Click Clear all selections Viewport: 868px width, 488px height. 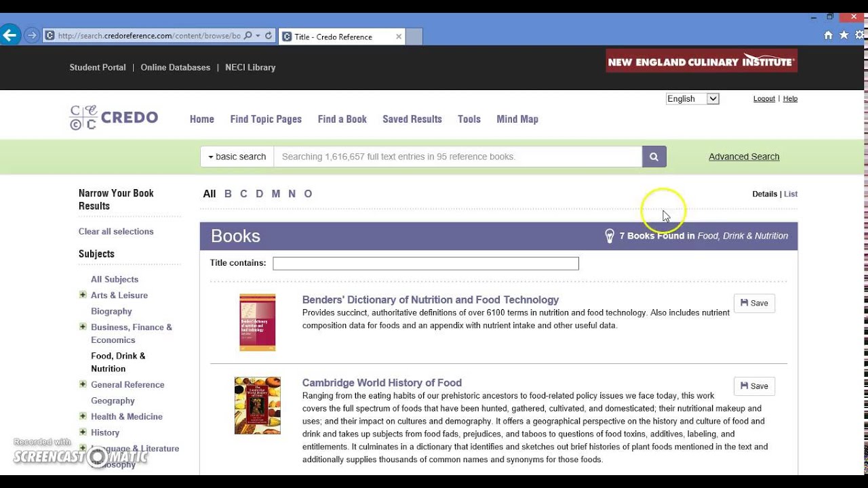pos(116,231)
